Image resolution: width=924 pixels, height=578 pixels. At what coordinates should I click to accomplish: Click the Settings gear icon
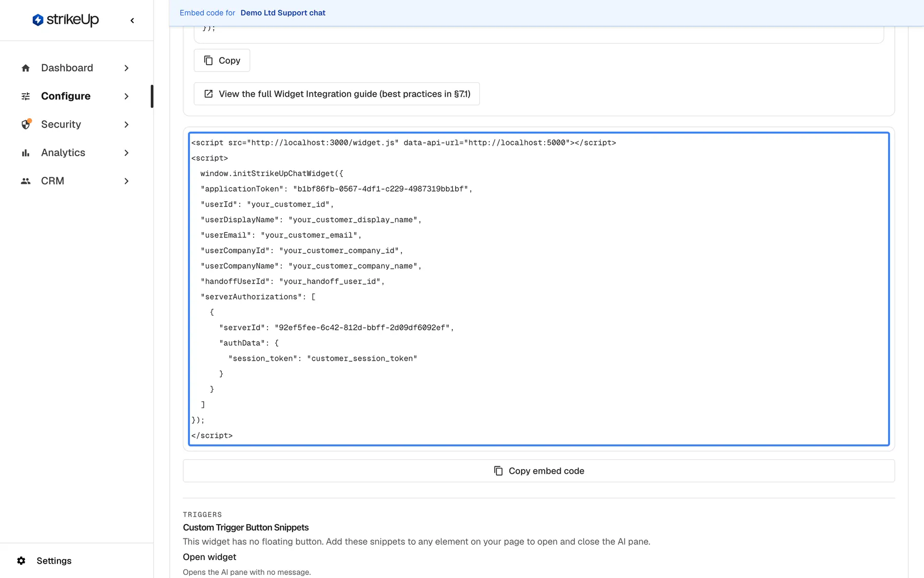(21, 561)
